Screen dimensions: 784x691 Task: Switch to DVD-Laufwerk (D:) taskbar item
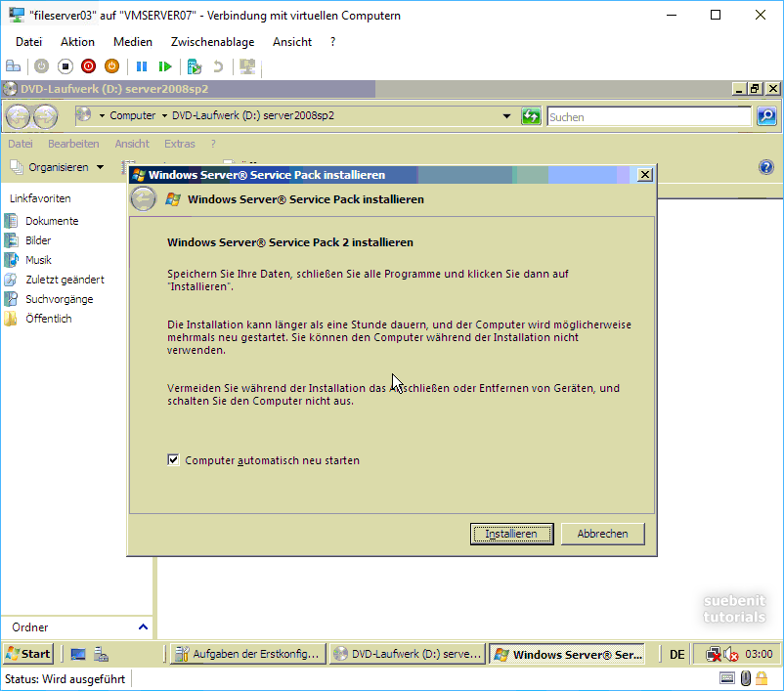(x=407, y=654)
